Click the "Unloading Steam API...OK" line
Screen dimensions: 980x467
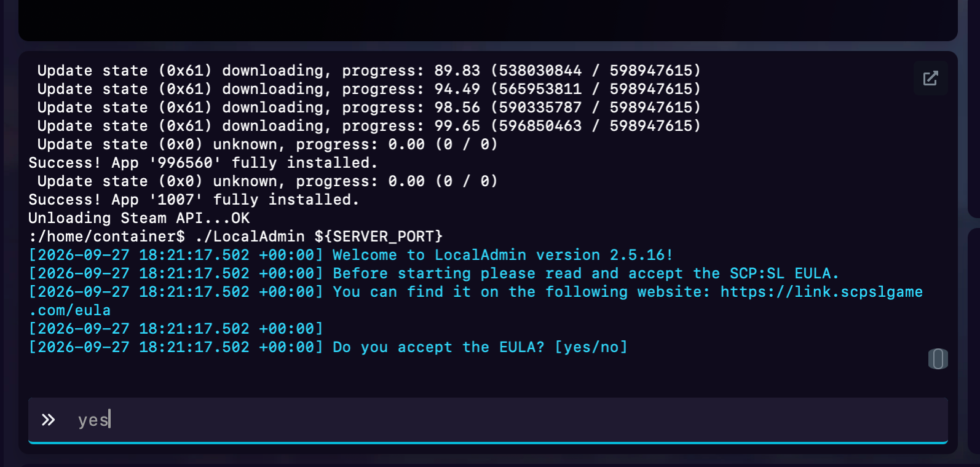139,218
